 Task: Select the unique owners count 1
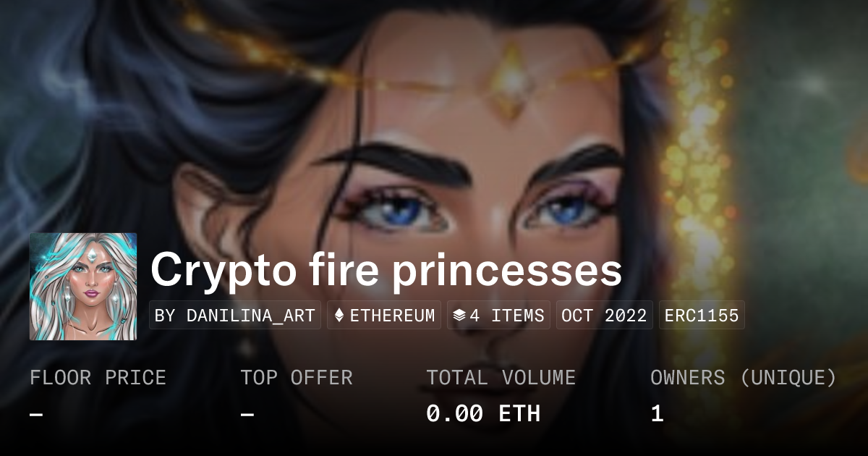coord(657,413)
